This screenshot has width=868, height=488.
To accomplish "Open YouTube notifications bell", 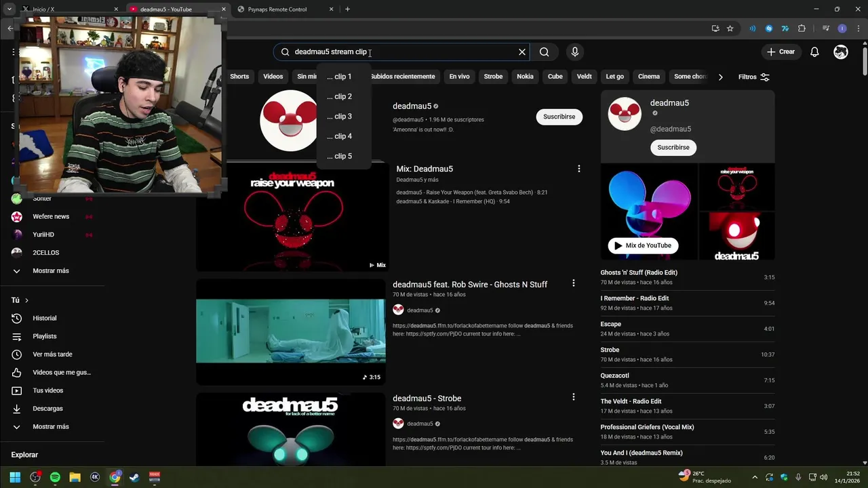I will click(814, 52).
